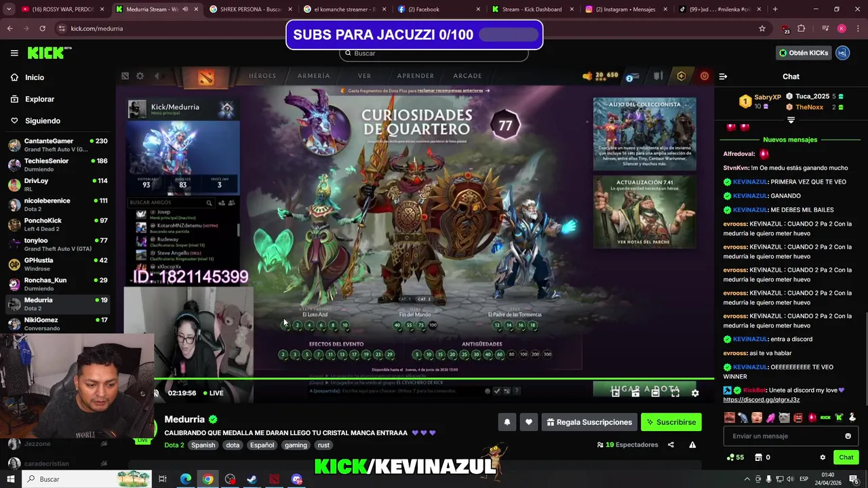
Task: Bookmark page with the star icon
Action: (762, 28)
